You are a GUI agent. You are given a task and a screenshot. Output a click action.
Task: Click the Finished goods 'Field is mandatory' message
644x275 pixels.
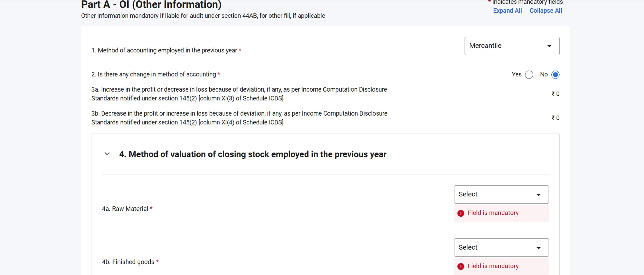[x=493, y=266]
